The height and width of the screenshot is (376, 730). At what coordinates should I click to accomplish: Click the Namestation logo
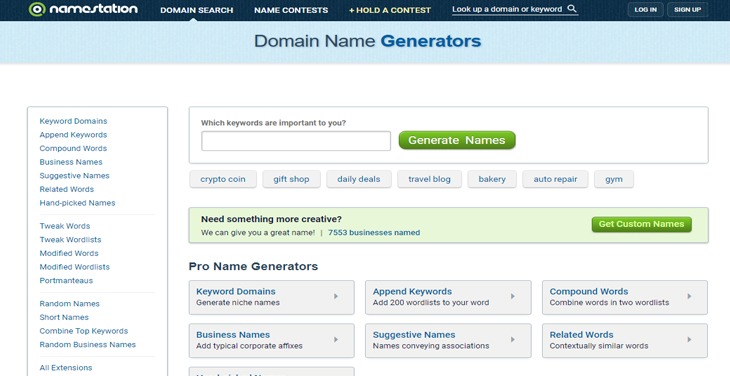click(x=83, y=9)
